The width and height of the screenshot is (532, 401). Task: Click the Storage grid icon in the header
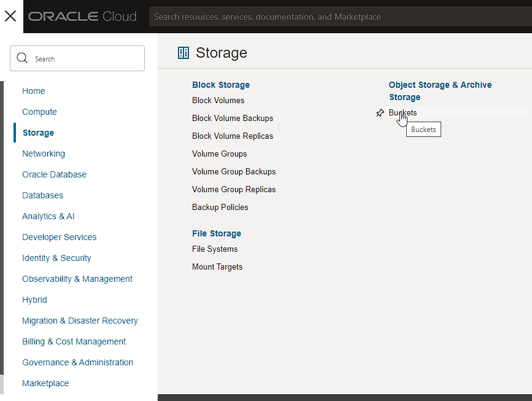click(183, 53)
